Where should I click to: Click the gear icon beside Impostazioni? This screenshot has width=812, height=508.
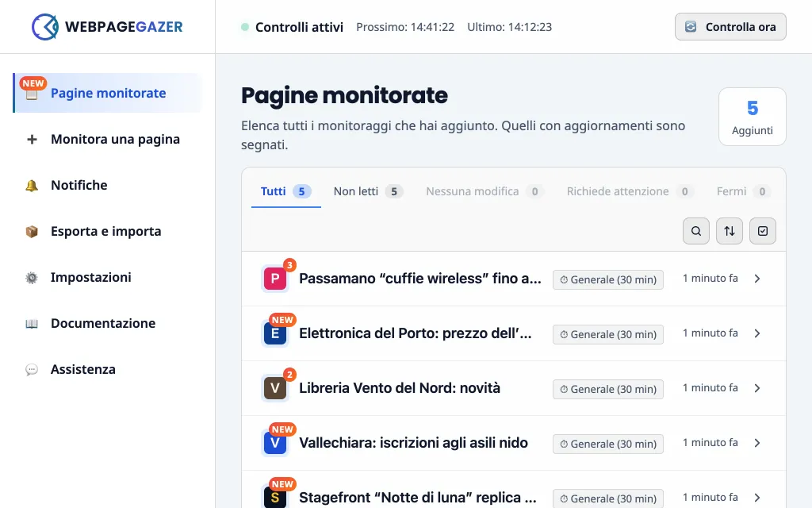coord(32,278)
